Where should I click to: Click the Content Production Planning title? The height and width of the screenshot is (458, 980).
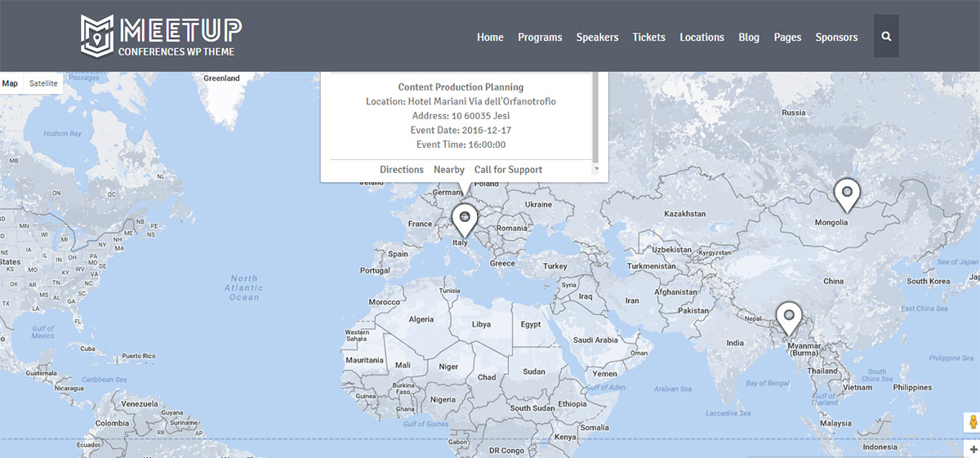coord(461,87)
